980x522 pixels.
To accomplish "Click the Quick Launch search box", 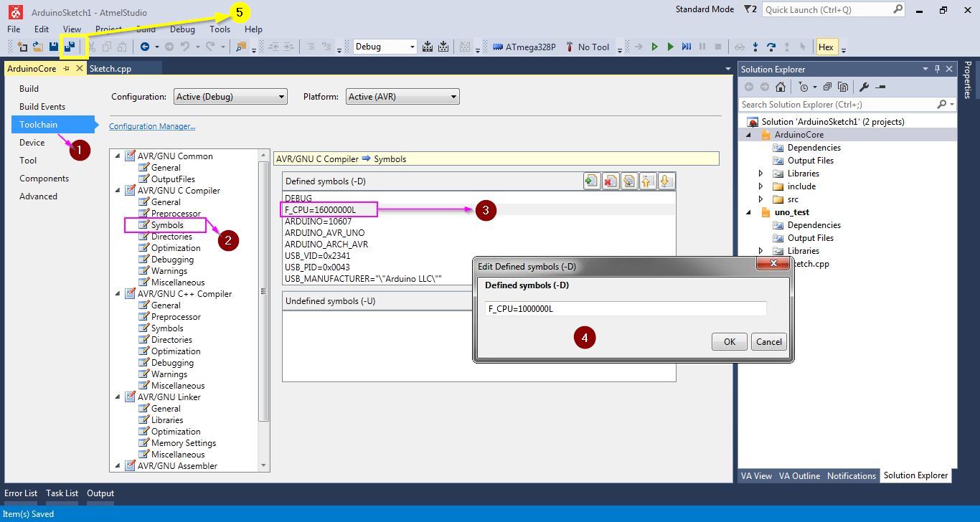I will tap(834, 9).
